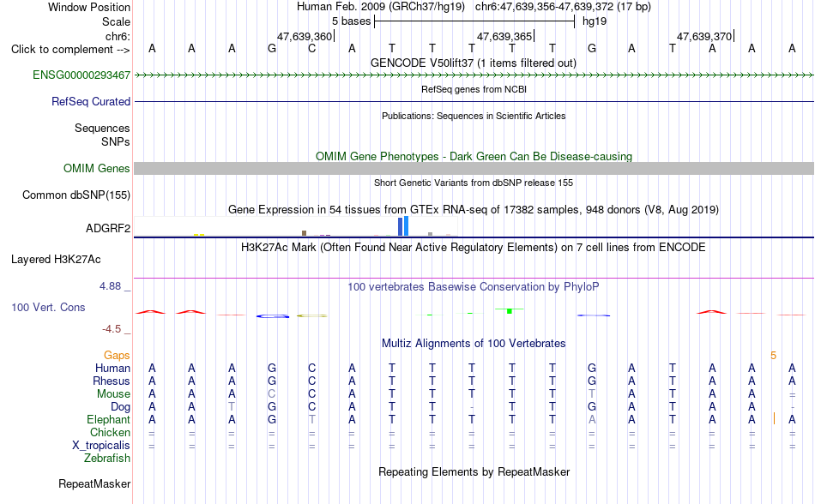Click the ADGRF2 GTEx gene label

click(107, 228)
